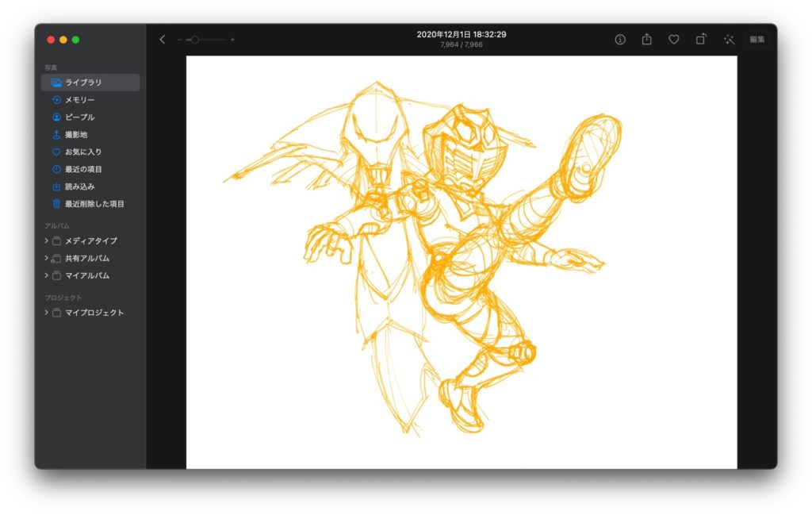Open 最近削除した項目 in the sidebar
Viewport: 812px width, 515px height.
[90, 204]
